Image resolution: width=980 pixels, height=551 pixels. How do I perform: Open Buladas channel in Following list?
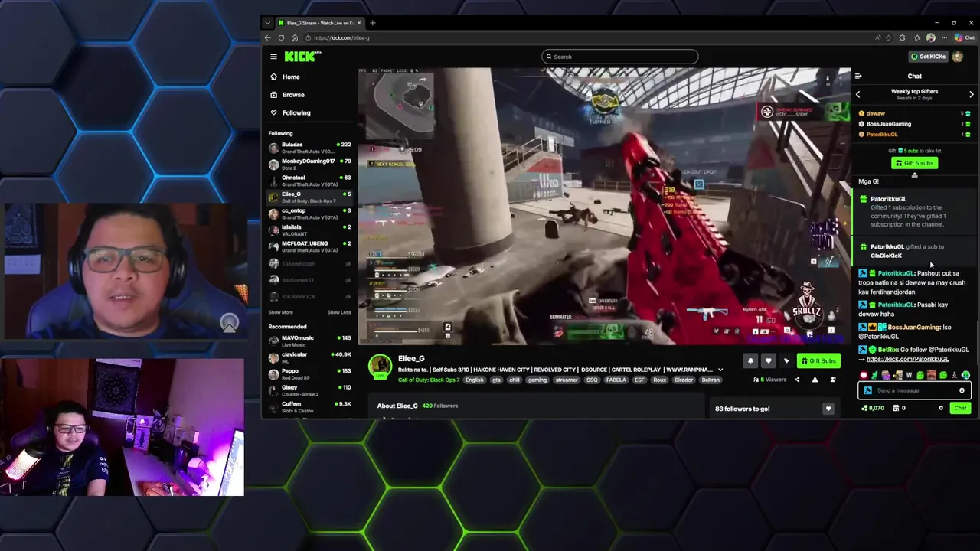(x=309, y=148)
